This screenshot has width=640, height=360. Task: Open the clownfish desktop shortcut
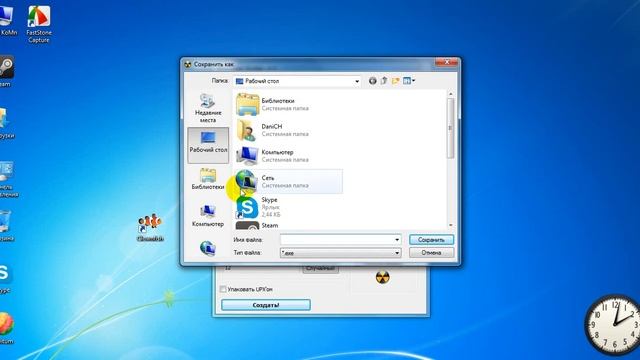(150, 227)
